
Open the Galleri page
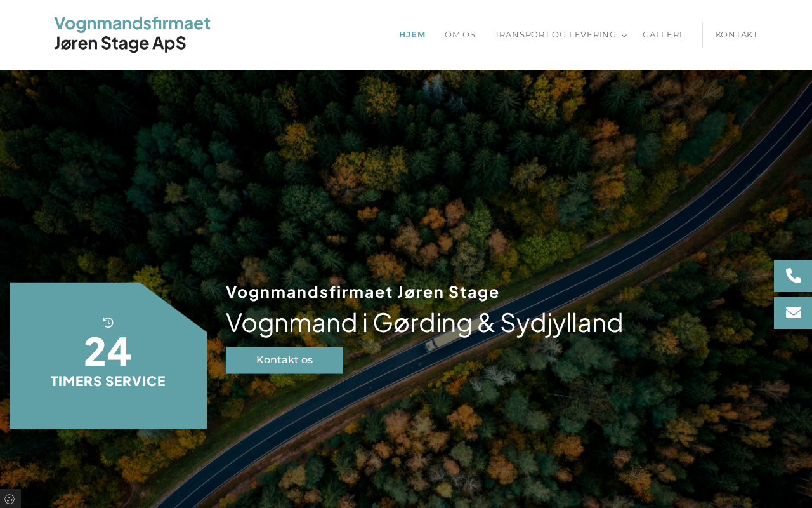(662, 35)
